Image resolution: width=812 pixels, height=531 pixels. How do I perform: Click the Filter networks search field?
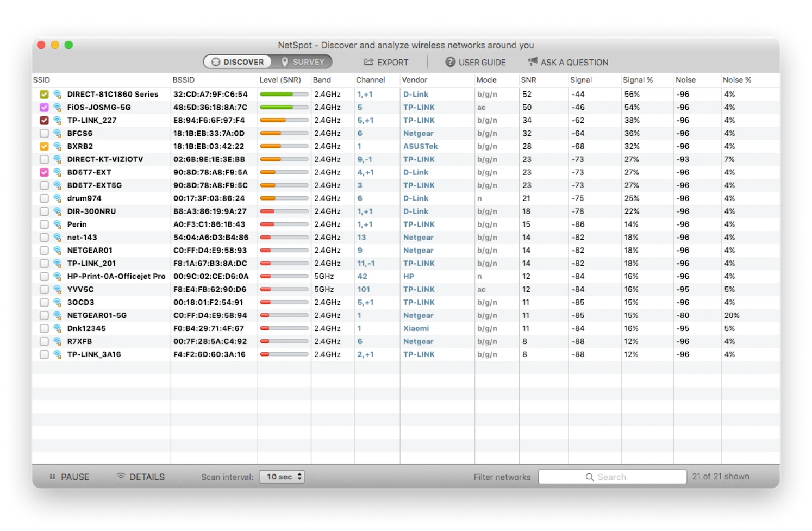(x=613, y=477)
